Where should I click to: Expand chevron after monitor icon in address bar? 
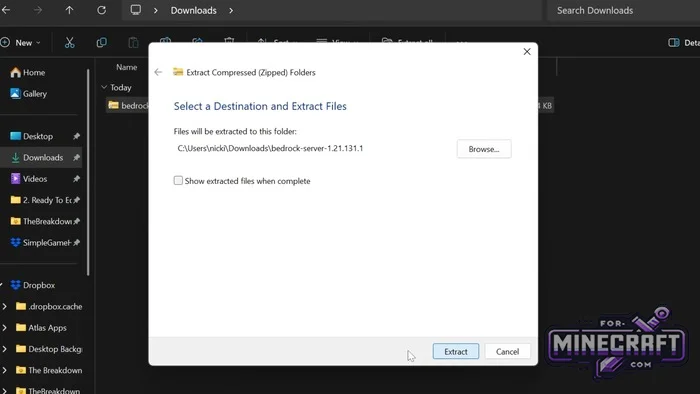[155, 10]
